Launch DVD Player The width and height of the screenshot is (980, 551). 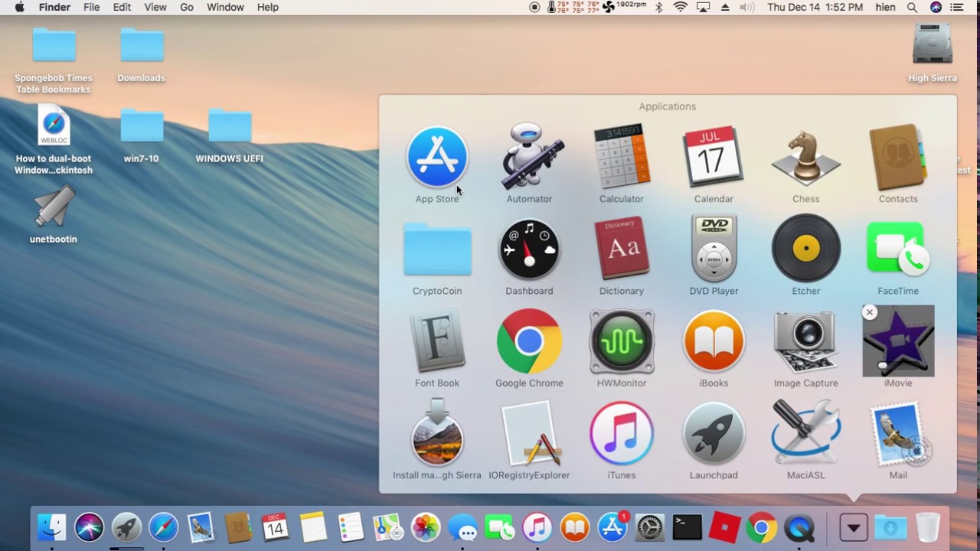coord(714,249)
